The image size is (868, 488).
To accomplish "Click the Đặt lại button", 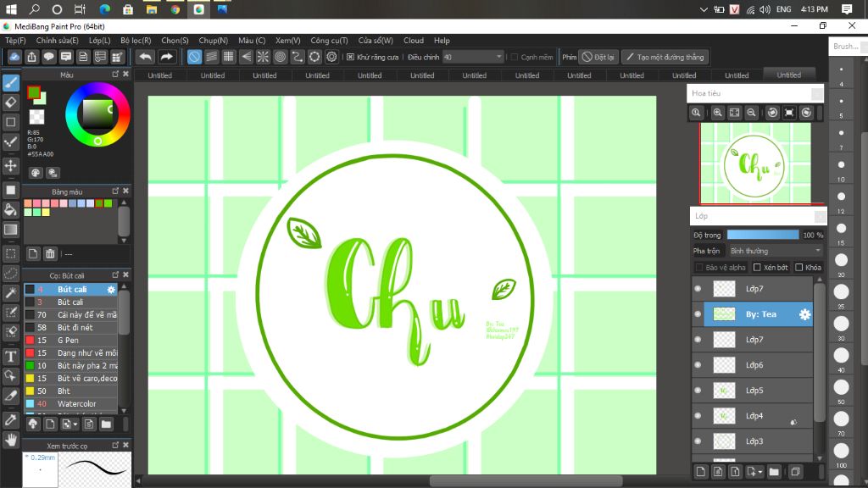I will tap(598, 57).
